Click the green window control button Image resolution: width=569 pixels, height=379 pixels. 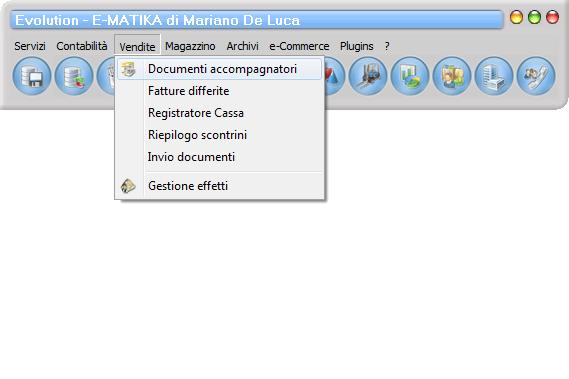coord(534,17)
